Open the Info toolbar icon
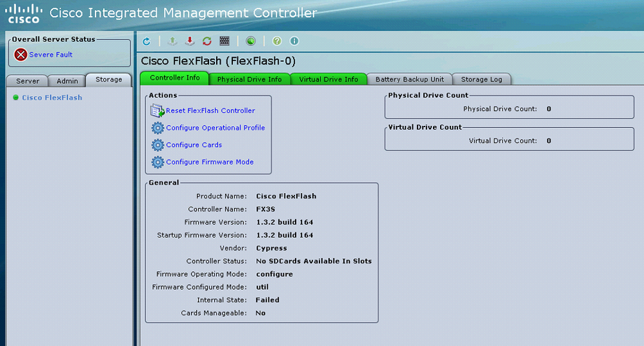Viewport: 644px width, 346px height. [294, 41]
